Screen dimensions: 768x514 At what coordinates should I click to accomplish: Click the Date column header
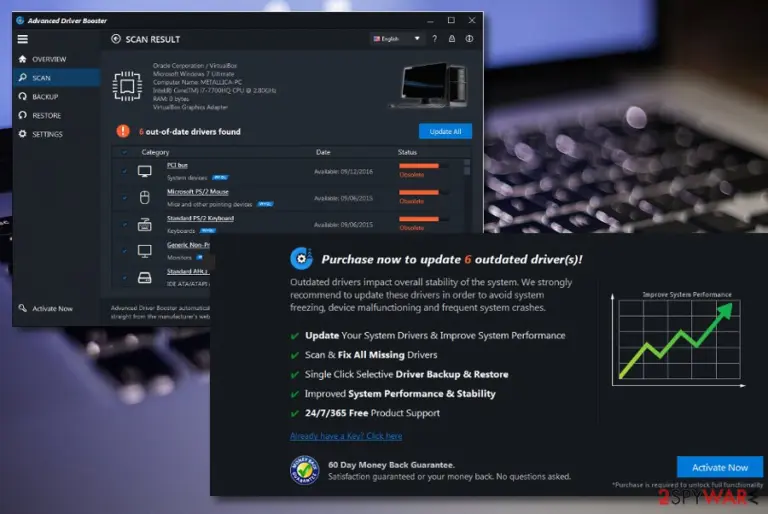323,152
